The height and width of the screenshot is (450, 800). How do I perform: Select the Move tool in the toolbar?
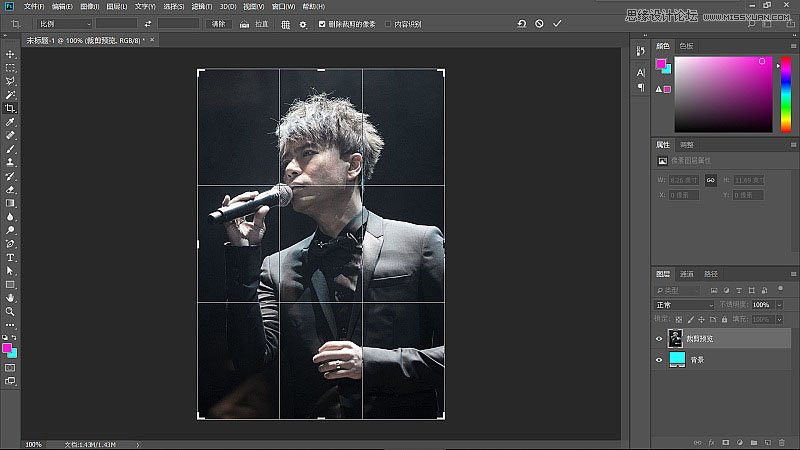10,54
